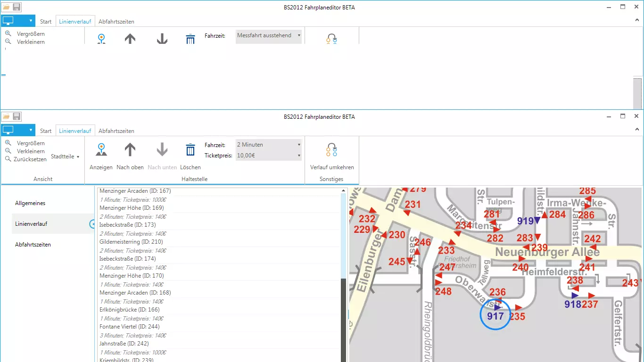Click the save floppy icon in upper window
This screenshot has height=362, width=644.
pos(17,7)
